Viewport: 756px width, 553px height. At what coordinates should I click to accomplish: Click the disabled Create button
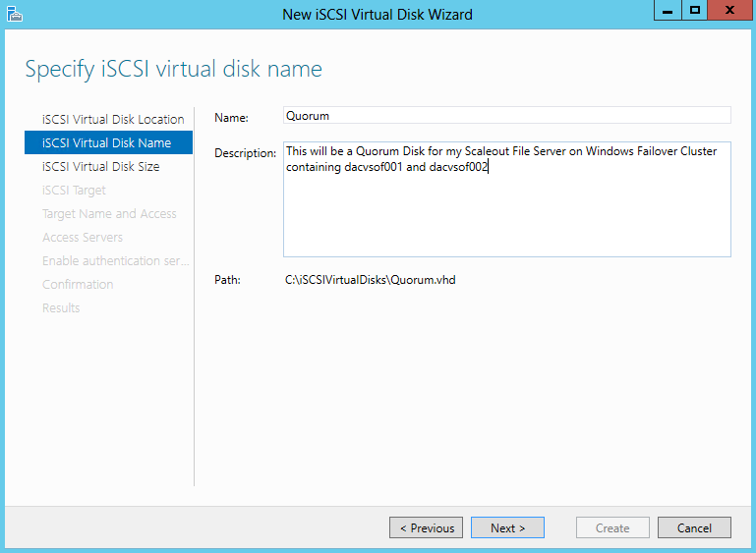click(x=612, y=527)
